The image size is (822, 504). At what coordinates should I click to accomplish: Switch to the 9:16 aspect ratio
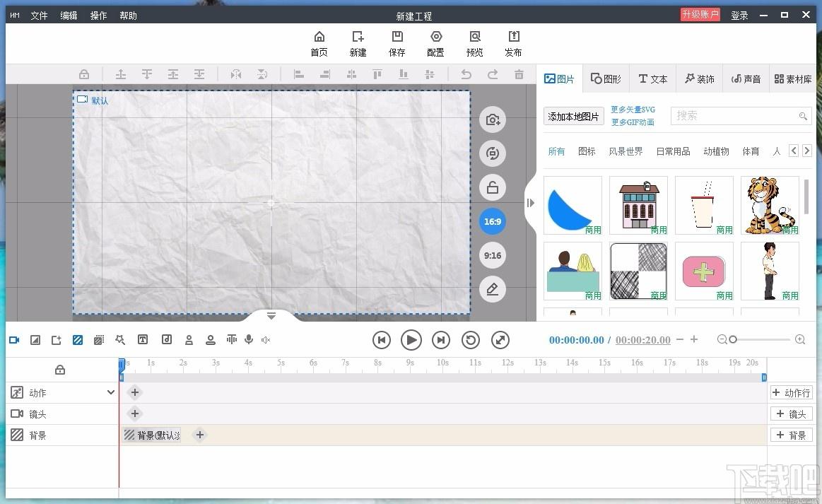point(493,255)
